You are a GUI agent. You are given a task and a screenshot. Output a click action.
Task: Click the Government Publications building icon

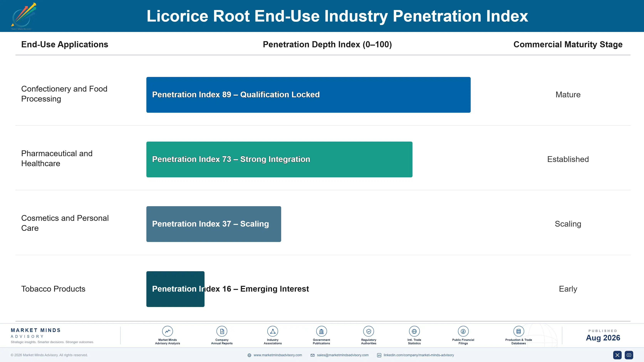click(x=321, y=331)
